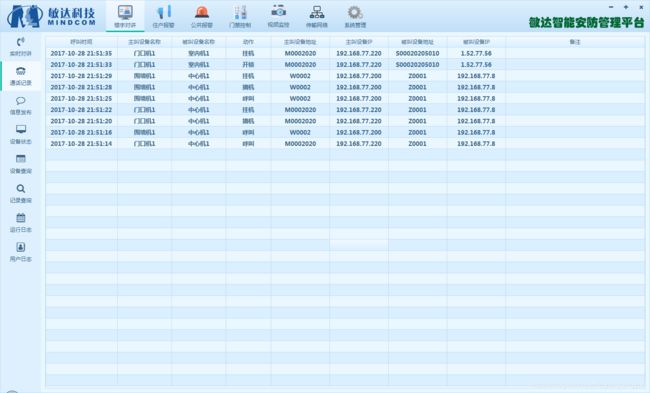
Task: Select the record at 2017-10-28 21:51:16
Action: tap(345, 132)
